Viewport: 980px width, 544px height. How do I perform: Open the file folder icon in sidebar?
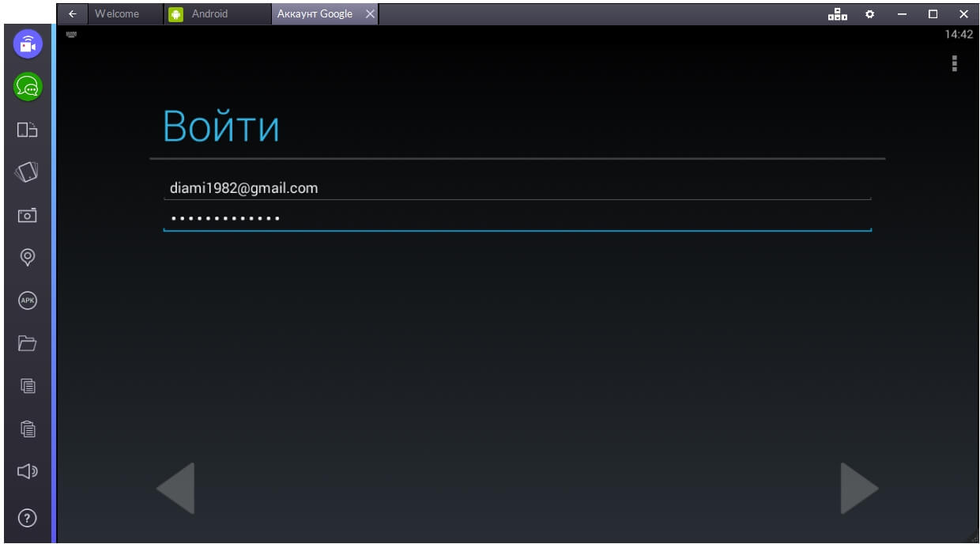tap(28, 343)
